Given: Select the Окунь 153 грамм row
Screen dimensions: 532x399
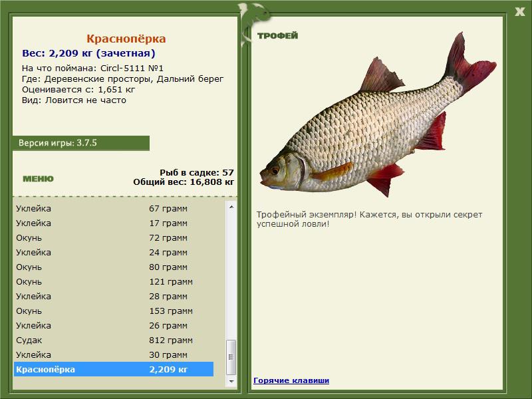Looking at the screenshot, I should pyautogui.click(x=114, y=311).
